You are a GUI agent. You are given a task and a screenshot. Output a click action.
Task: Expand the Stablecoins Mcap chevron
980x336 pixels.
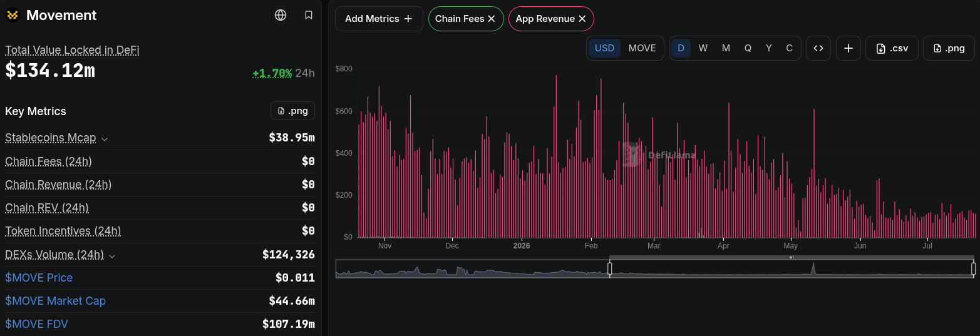(105, 139)
